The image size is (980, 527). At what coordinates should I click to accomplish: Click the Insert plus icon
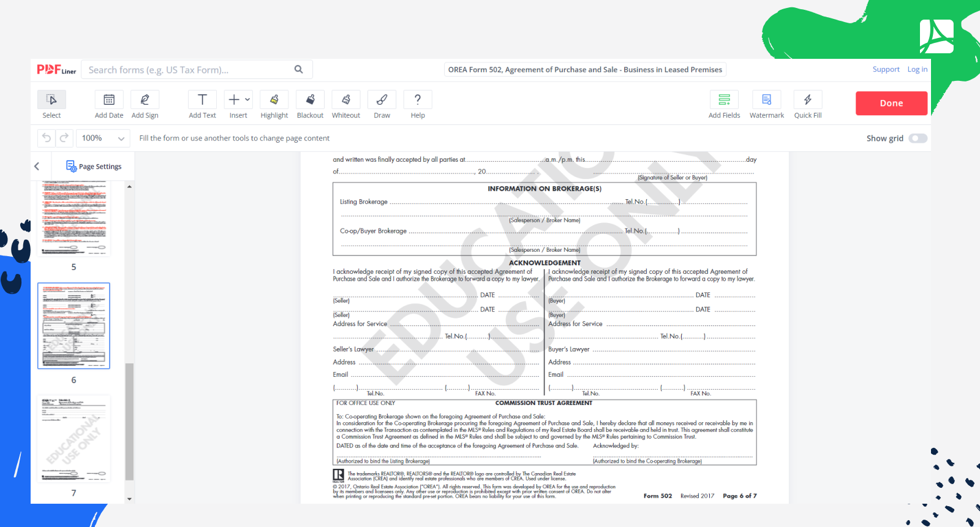click(234, 99)
